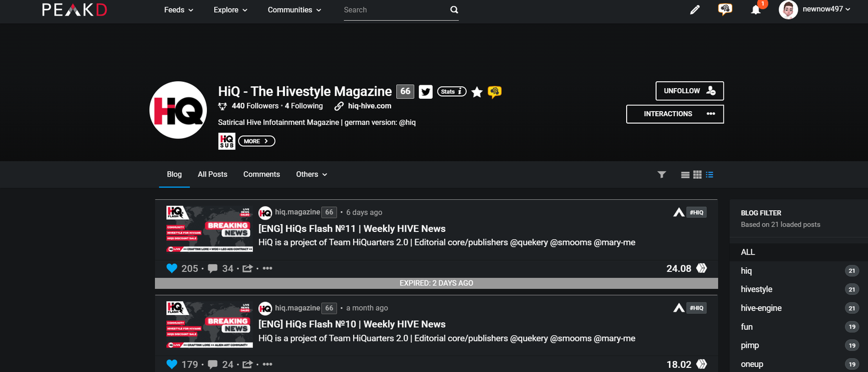
Task: Open the Stats info button
Action: pos(452,91)
